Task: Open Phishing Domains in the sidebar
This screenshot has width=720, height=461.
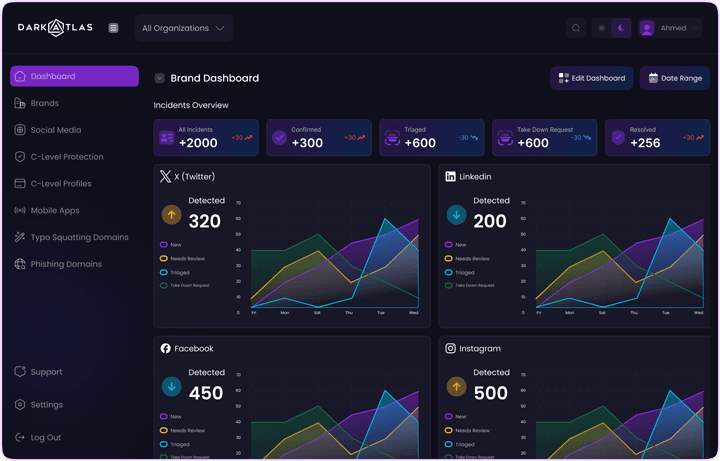Action: coord(65,264)
